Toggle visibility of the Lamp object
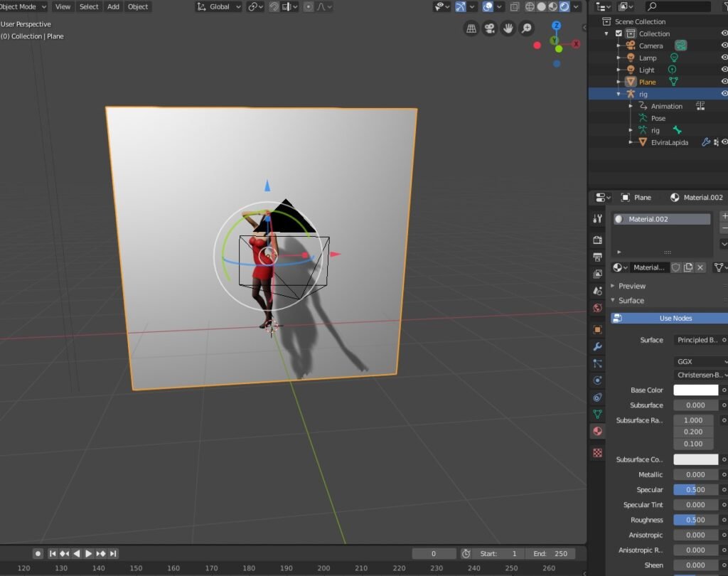Viewport: 728px width, 576px height. pos(724,58)
